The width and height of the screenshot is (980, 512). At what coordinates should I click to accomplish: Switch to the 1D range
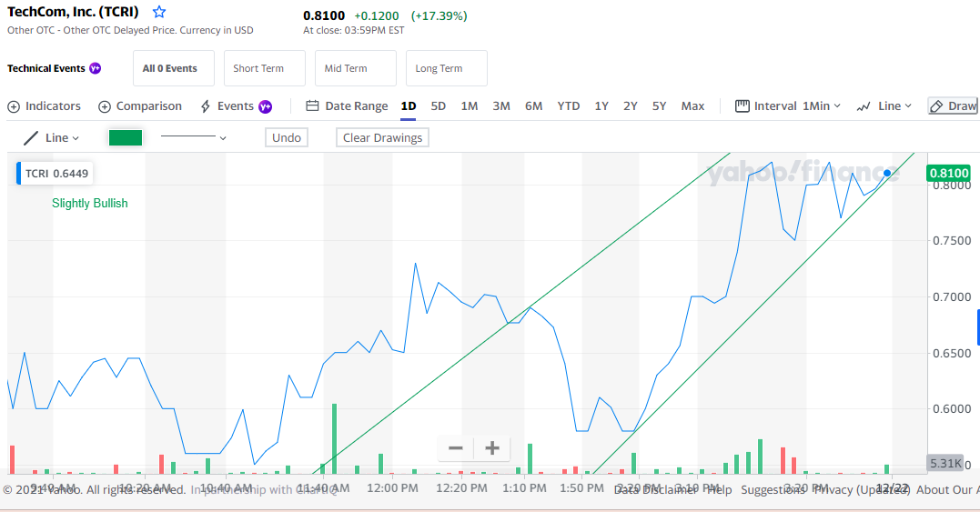click(x=409, y=106)
